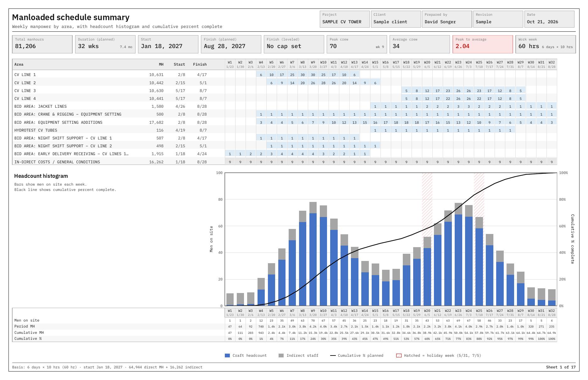This screenshot has width=588, height=380.
Task: Select the HYDROTEST CV TUBES row label
Action: tap(36, 130)
